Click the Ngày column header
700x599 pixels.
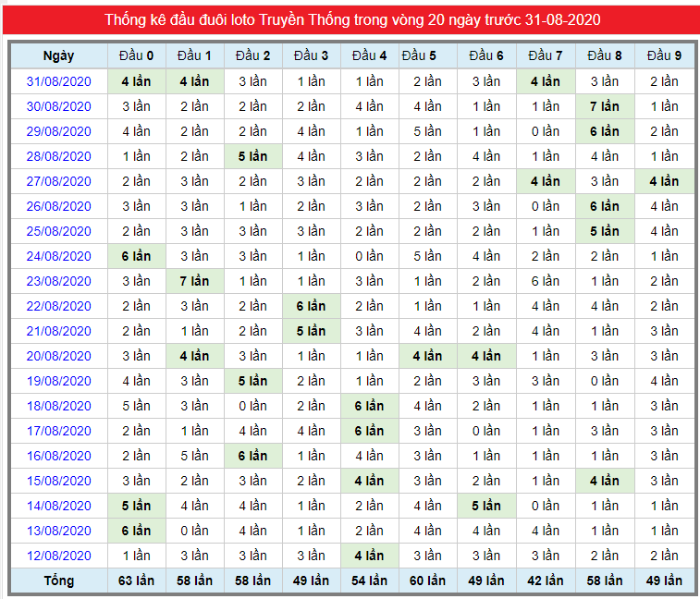pos(58,55)
